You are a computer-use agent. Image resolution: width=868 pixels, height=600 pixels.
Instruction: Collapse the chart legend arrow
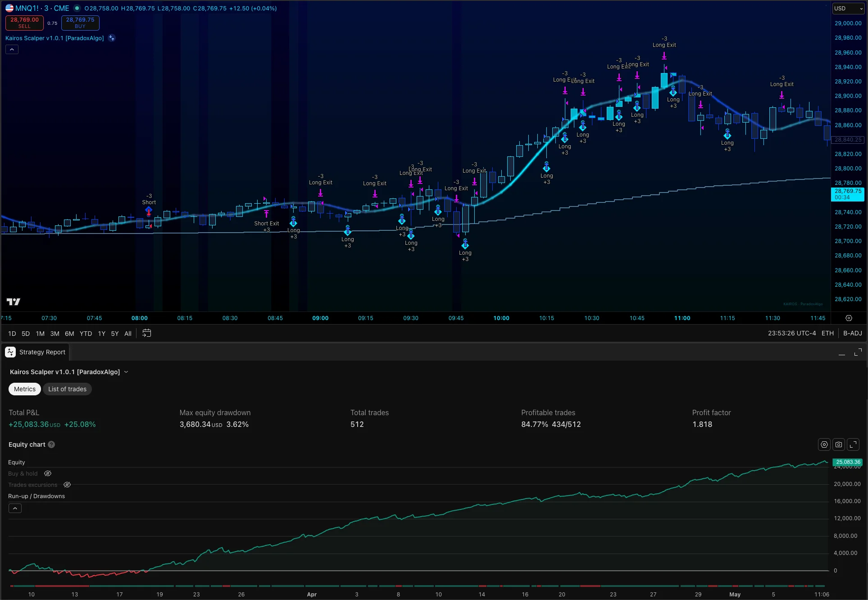pos(12,50)
